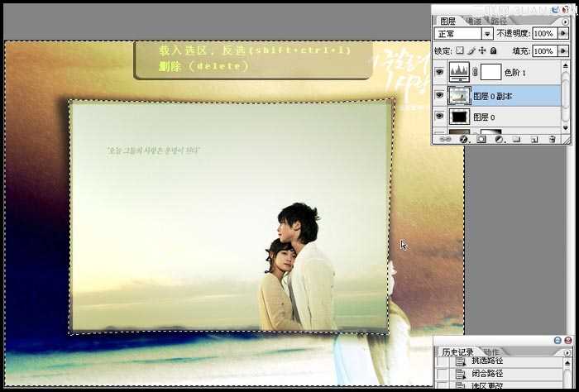The height and width of the screenshot is (392, 579).
Task: Toggle visibility of 图层 0 副本 layer
Action: [439, 95]
